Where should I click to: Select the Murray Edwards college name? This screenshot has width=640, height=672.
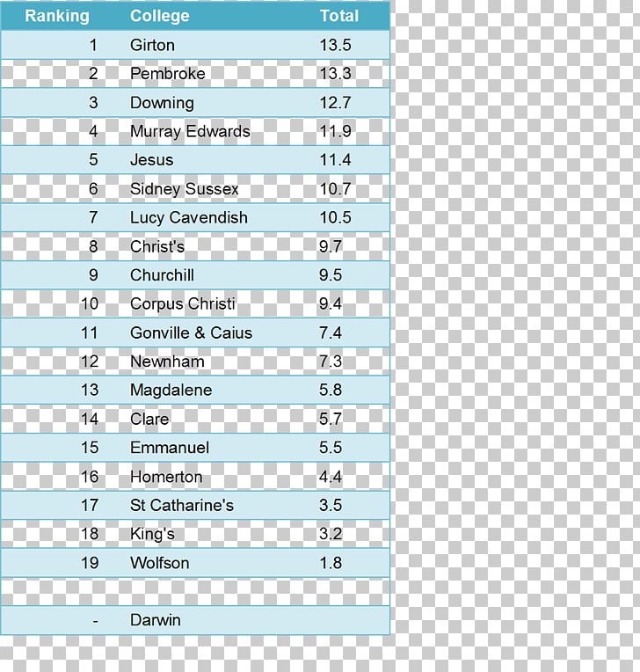(190, 132)
